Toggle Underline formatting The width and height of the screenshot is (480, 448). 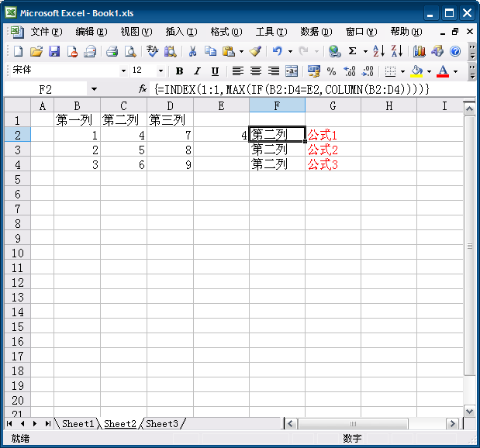coord(216,71)
